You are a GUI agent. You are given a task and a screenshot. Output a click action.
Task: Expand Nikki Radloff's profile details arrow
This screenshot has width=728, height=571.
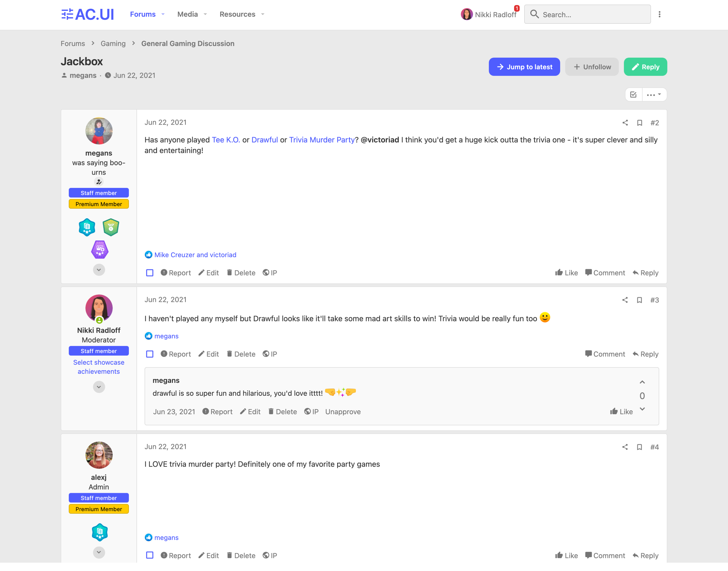coord(99,387)
